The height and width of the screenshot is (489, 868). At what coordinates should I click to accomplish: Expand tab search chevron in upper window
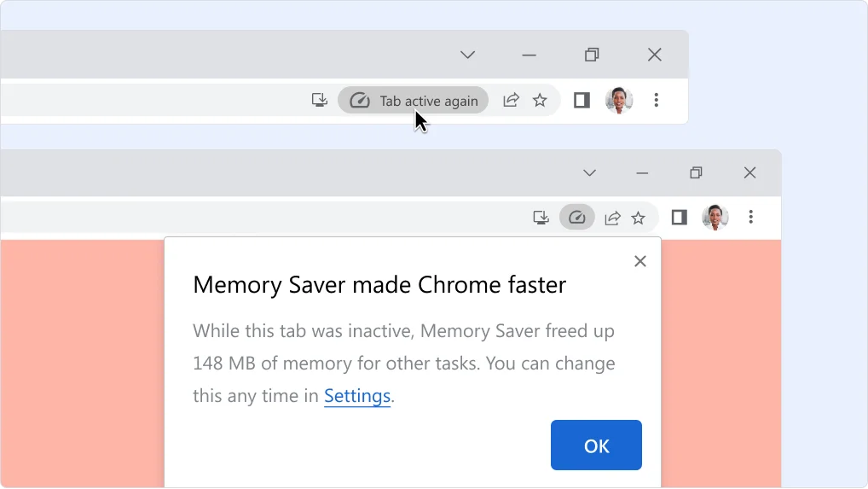[x=468, y=55]
